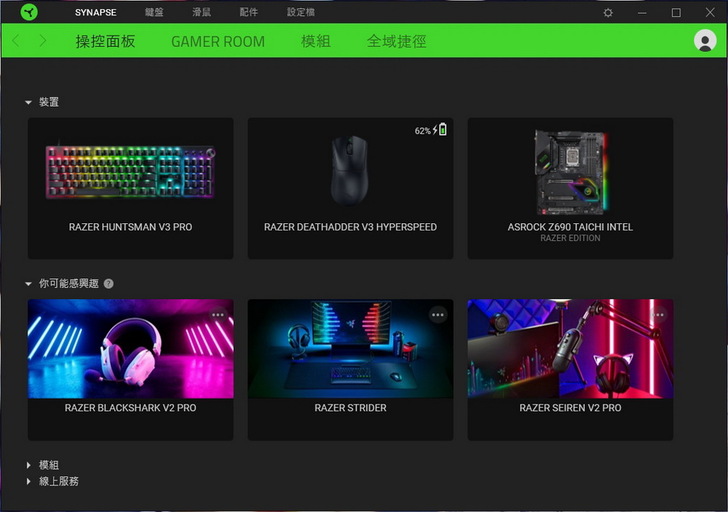Image resolution: width=728 pixels, height=512 pixels.
Task: Open the Razer Huntsman V3 Pro keyboard image
Action: click(130, 171)
